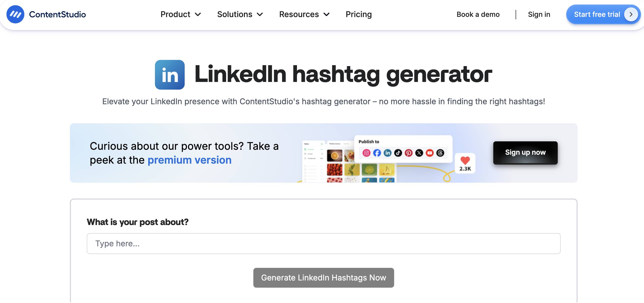The height and width of the screenshot is (303, 644).
Task: Click the X (Twitter) icon in Publish to
Action: click(419, 153)
